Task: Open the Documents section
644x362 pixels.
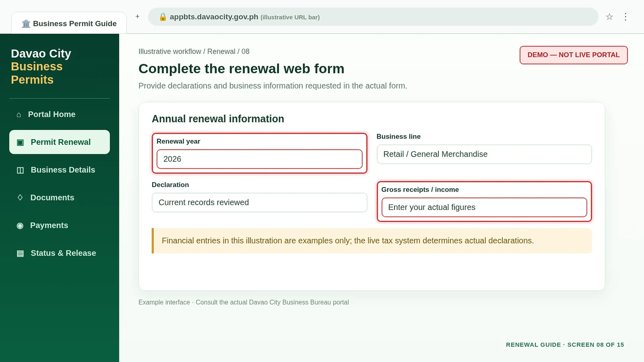Action: [x=60, y=198]
